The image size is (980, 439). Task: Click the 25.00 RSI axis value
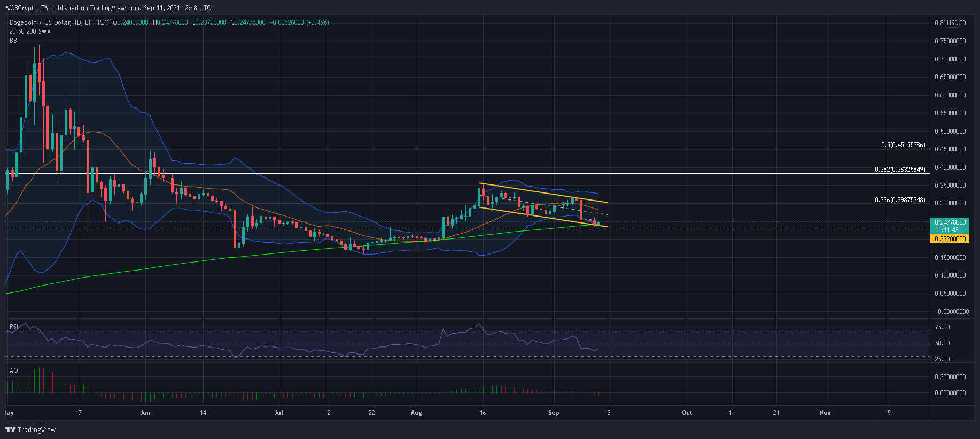click(942, 359)
